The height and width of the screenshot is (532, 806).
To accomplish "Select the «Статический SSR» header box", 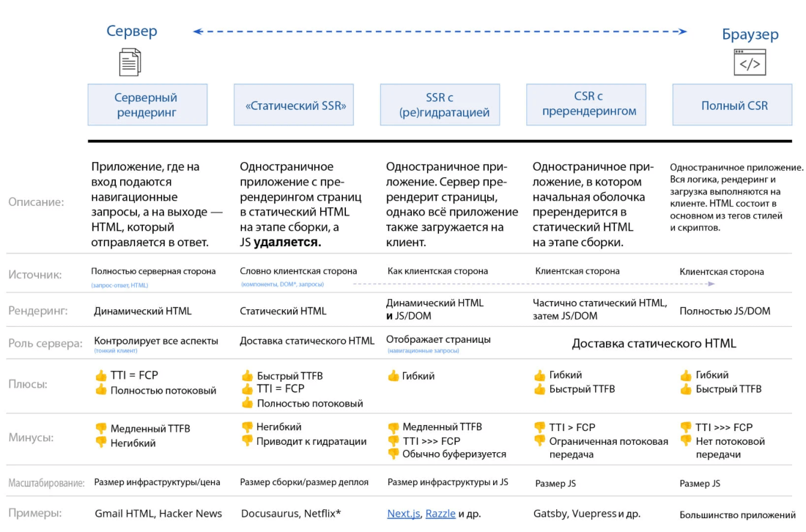I will pyautogui.click(x=295, y=105).
